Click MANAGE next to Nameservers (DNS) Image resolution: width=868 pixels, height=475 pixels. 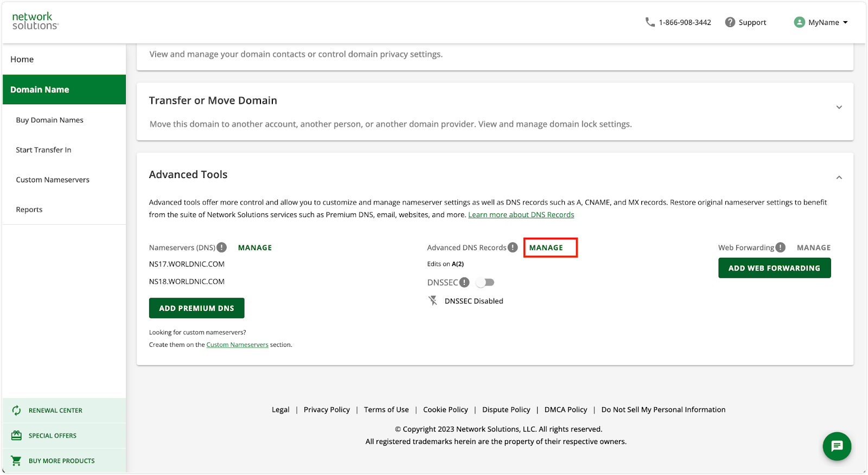pos(255,248)
